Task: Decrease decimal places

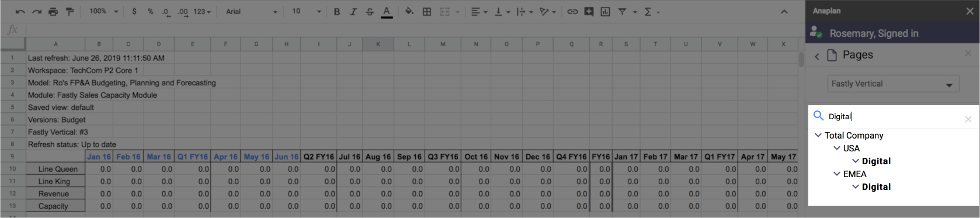Action: (166, 12)
